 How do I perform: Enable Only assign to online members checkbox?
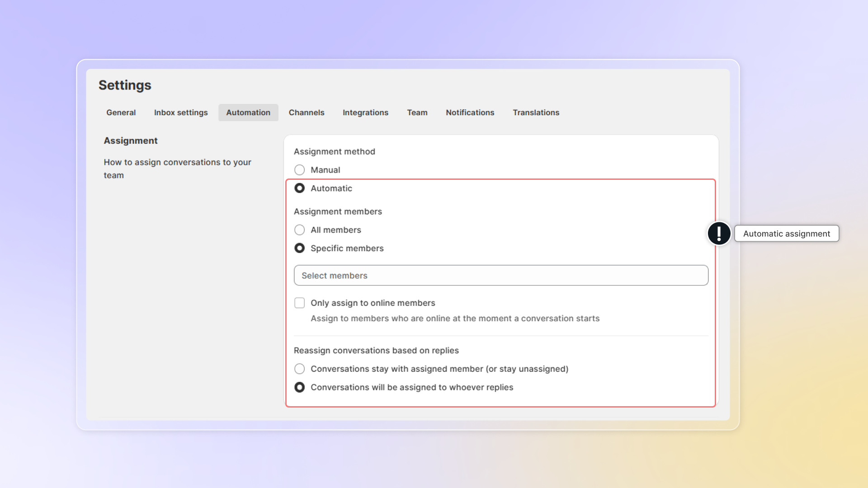click(x=299, y=303)
